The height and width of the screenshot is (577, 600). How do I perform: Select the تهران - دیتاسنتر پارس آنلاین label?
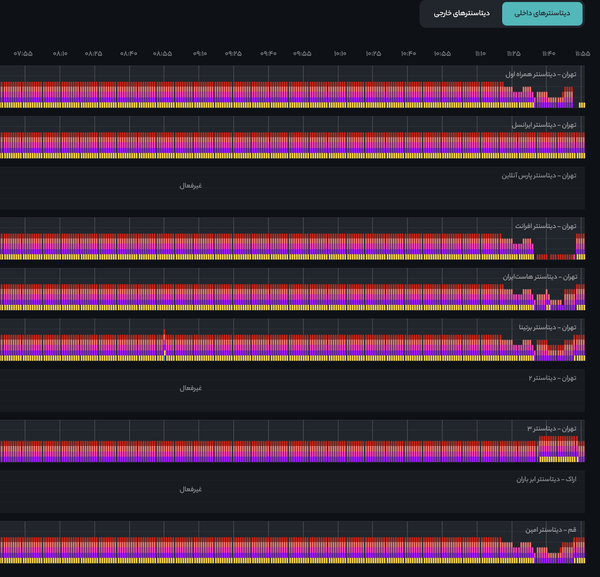click(x=539, y=176)
